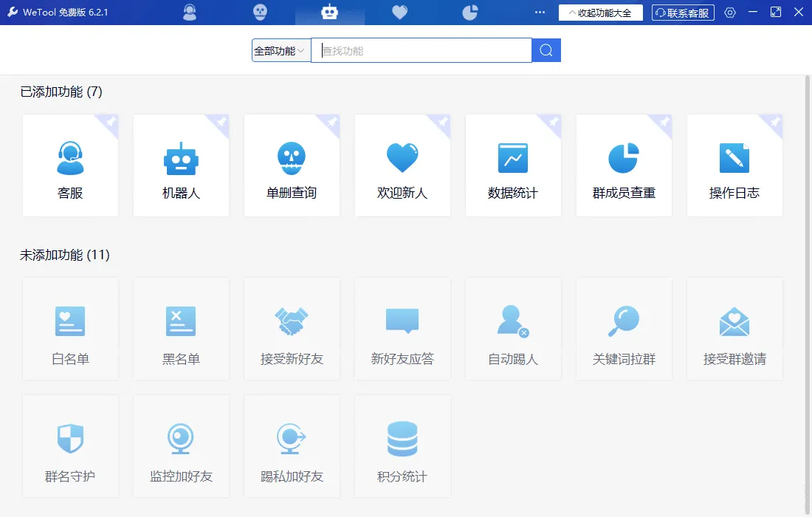
Task: Open the 数据统计 statistics feature
Action: pos(513,164)
